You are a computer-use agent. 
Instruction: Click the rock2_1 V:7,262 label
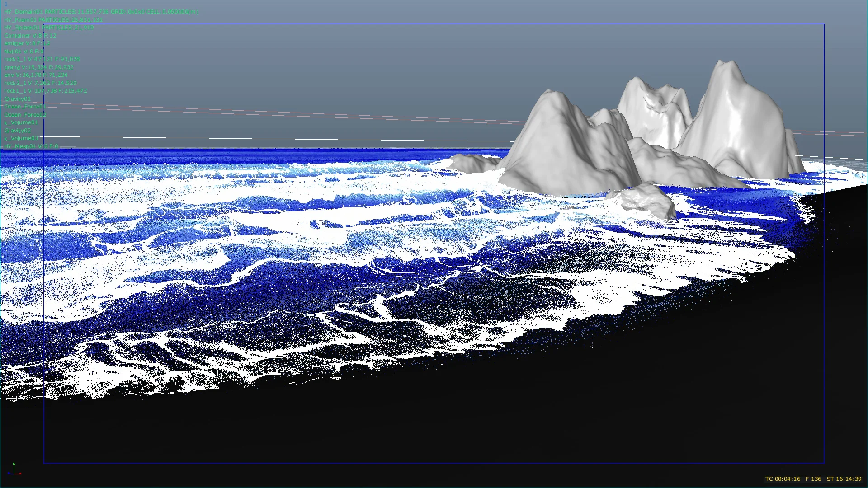point(40,83)
